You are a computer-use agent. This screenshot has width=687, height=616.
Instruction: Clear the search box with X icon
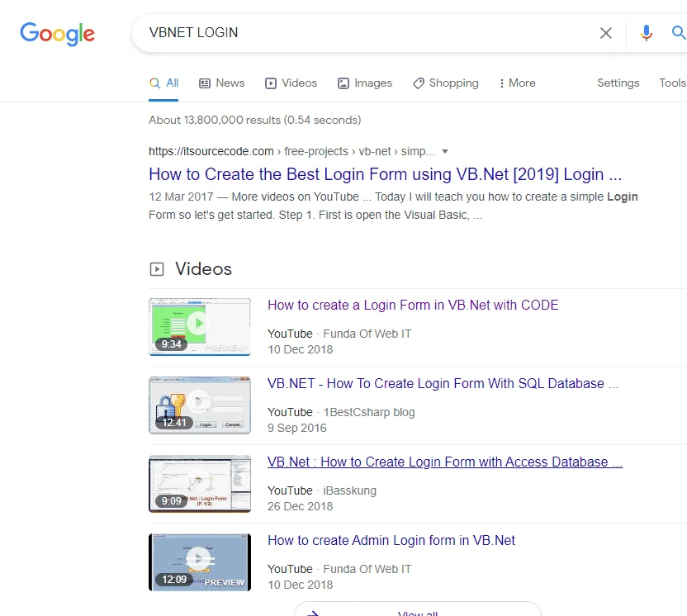(x=606, y=33)
